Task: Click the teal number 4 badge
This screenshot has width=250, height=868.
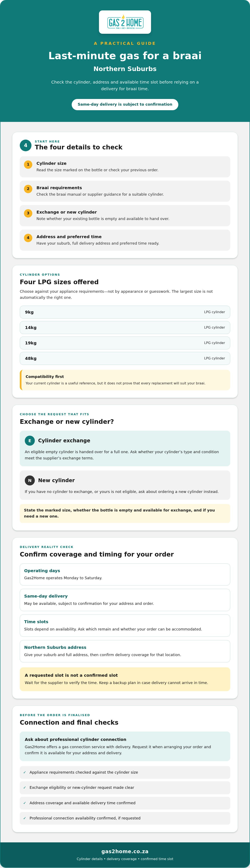Action: coord(26,146)
